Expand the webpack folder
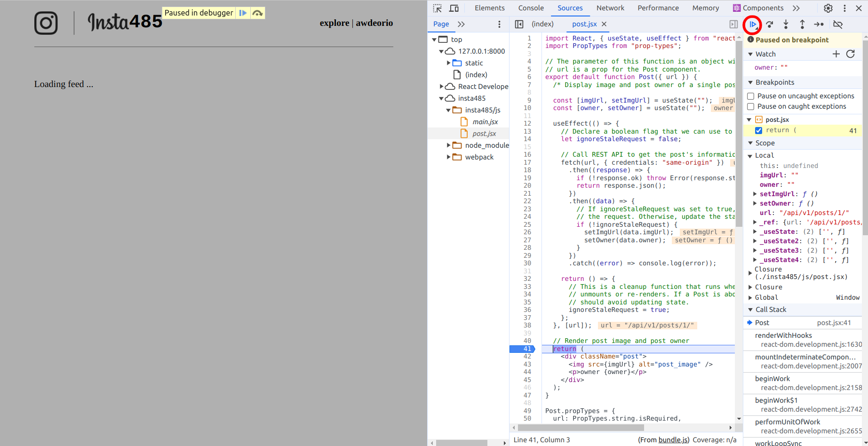This screenshot has height=446, width=868. 448,157
